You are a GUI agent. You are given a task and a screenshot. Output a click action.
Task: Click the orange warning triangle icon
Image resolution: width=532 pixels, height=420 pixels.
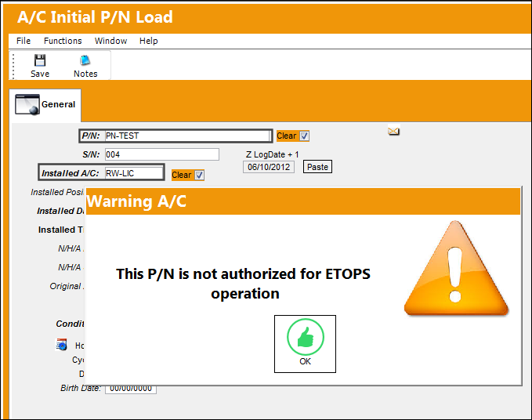pyautogui.click(x=456, y=268)
